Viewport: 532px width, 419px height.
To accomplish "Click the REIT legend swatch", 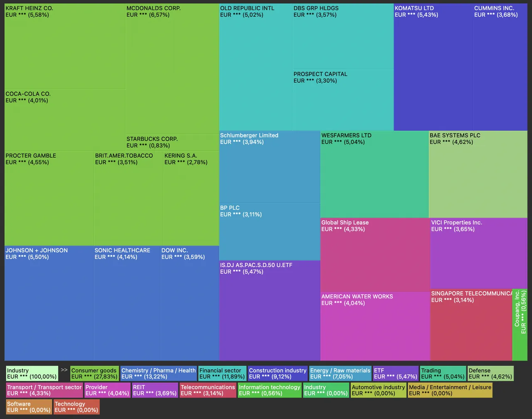I will coord(155,390).
